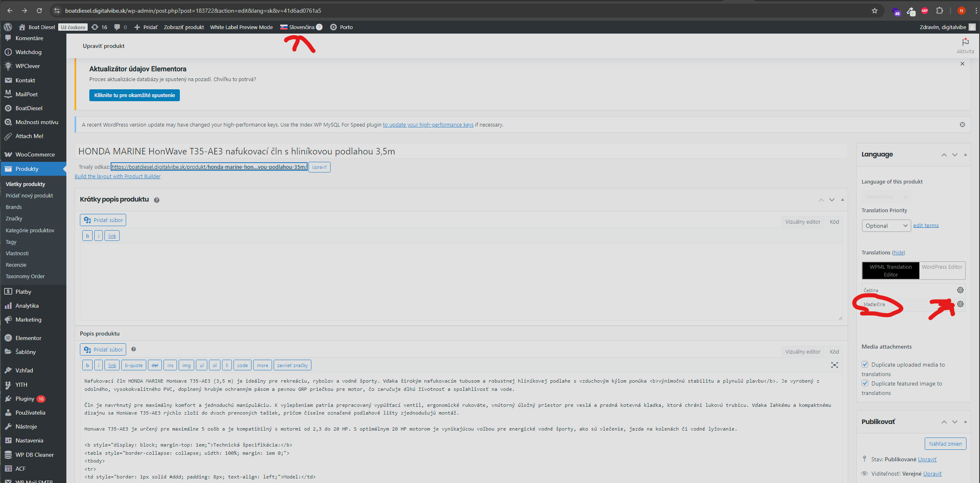980x483 pixels.
Task: Click Upraviť next to Viditeľnosť Verejné
Action: pyautogui.click(x=932, y=474)
